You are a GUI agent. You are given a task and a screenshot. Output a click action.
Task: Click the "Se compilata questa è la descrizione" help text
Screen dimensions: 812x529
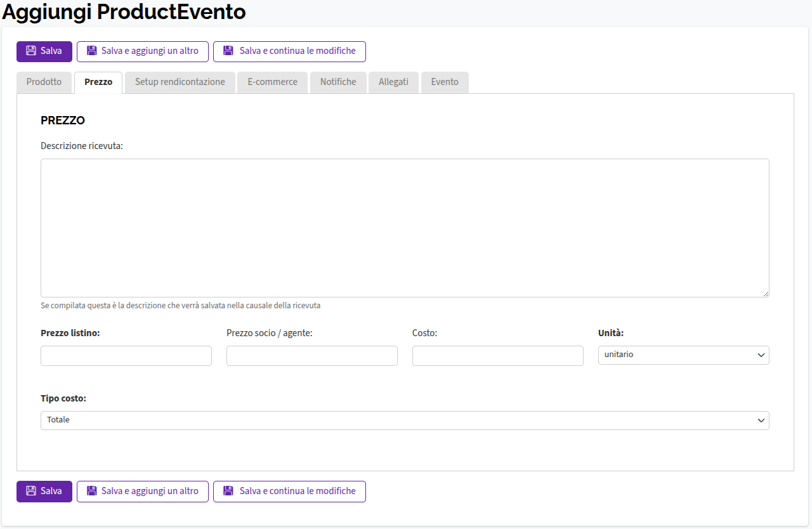coord(181,306)
